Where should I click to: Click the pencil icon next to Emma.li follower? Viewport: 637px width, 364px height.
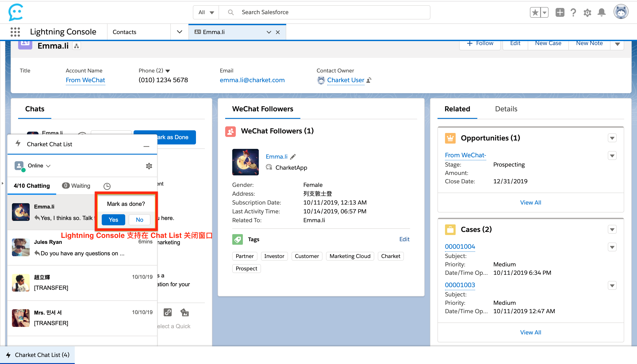click(x=293, y=157)
